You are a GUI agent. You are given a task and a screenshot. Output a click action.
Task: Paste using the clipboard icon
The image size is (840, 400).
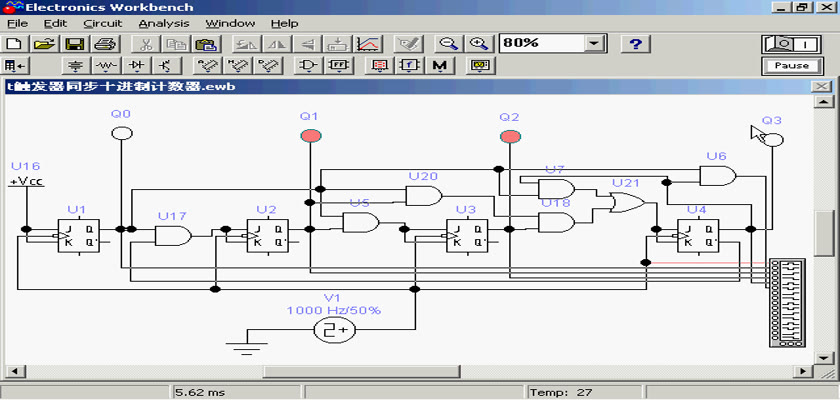[x=206, y=44]
